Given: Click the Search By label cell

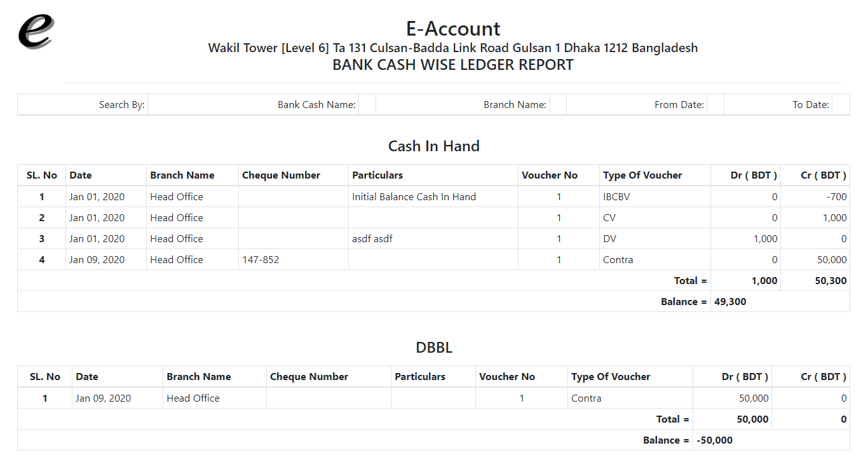Looking at the screenshot, I should 121,105.
